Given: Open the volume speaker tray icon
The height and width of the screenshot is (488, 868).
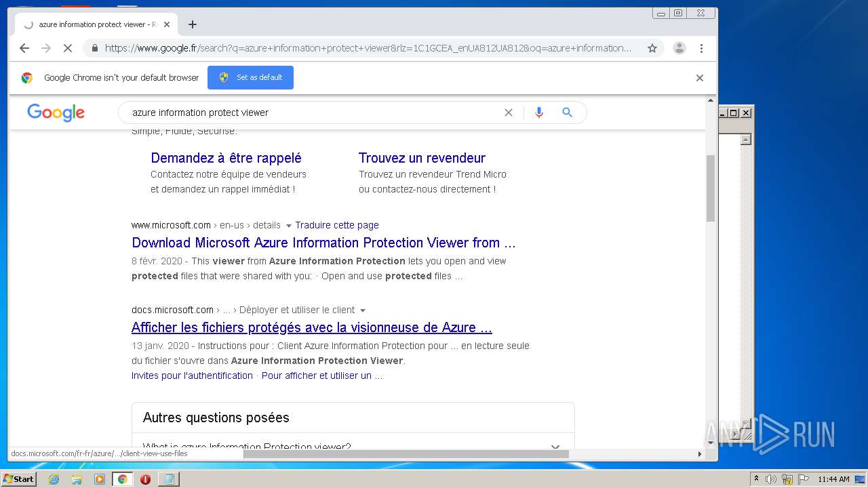Looking at the screenshot, I should click(771, 479).
